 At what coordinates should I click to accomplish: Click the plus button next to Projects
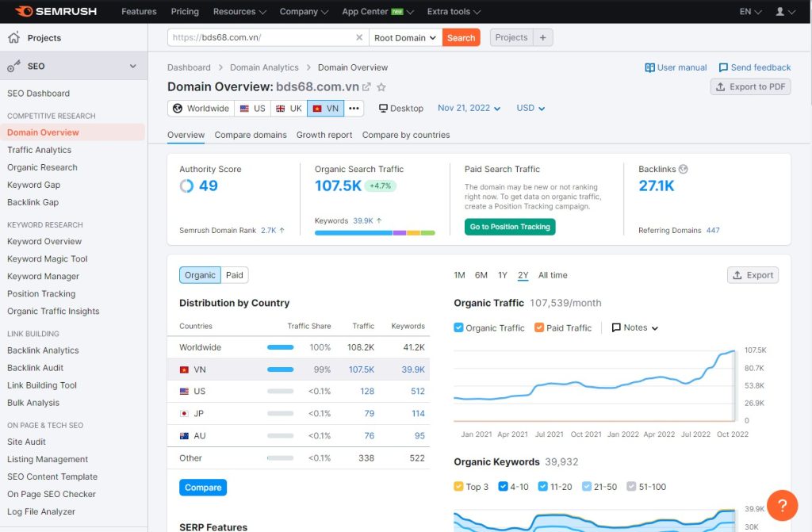(542, 37)
